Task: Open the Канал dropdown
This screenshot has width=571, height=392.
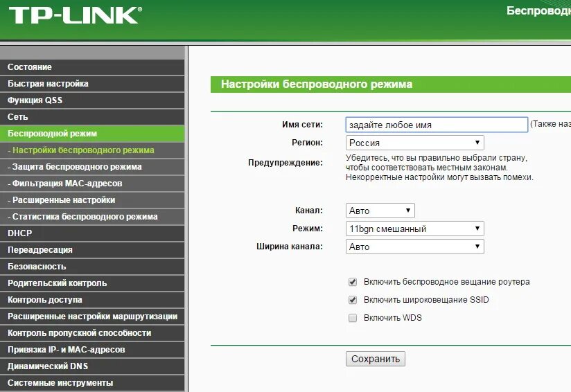Action: pyautogui.click(x=380, y=211)
